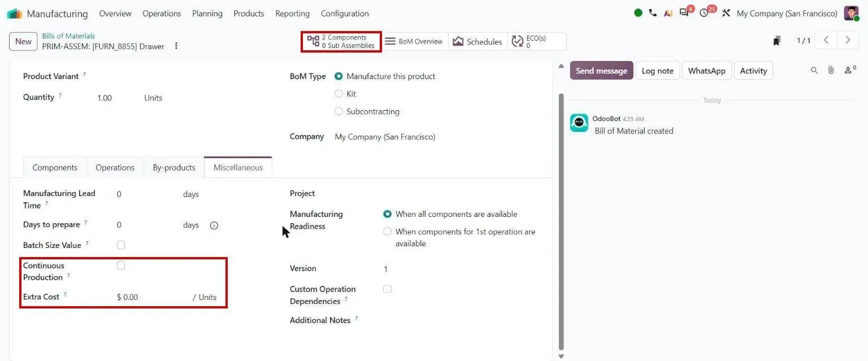Open the Planning menu
This screenshot has height=361, width=868.
pyautogui.click(x=207, y=14)
